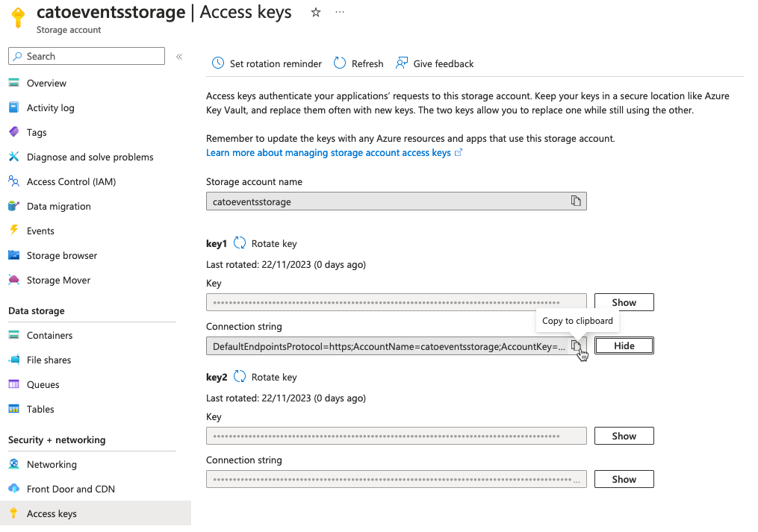Screen dimensions: 758x532
Task: Click the Give feedback icon
Action: (x=402, y=63)
